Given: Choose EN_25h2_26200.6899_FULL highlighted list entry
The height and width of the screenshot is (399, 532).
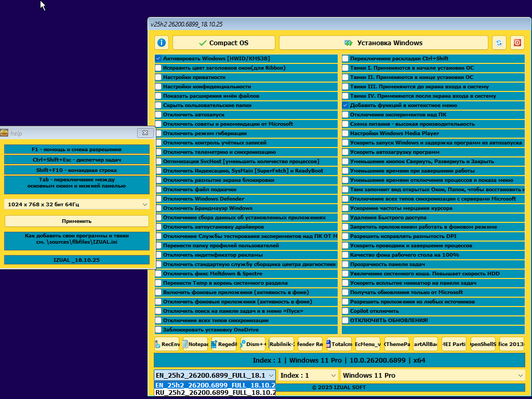Looking at the screenshot, I should (x=215, y=385).
